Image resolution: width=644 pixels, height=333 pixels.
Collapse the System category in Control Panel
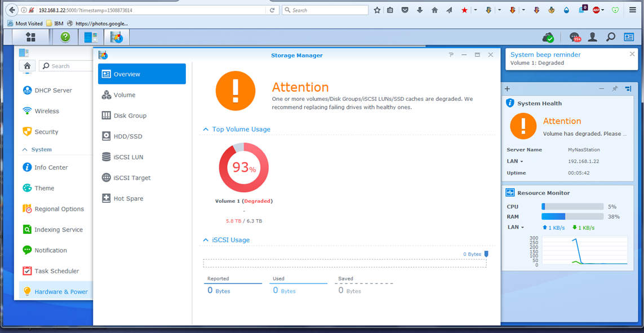[25, 150]
